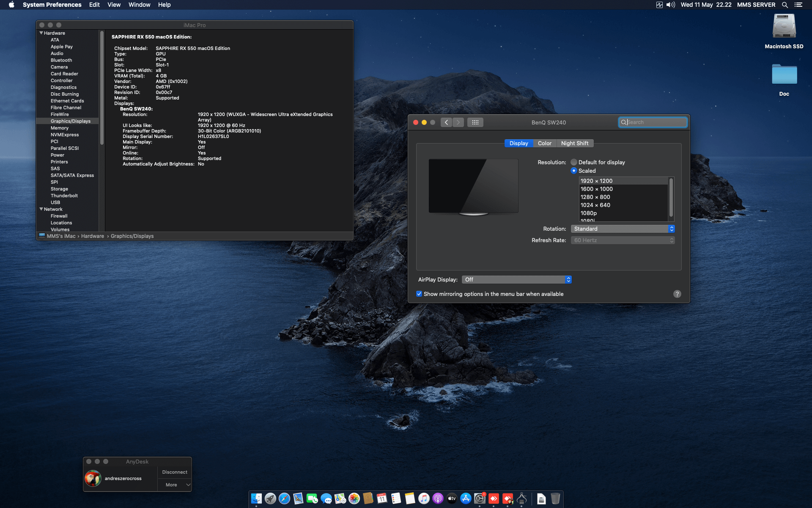Enable the Scaled resolution option
The width and height of the screenshot is (812, 508).
pyautogui.click(x=574, y=171)
